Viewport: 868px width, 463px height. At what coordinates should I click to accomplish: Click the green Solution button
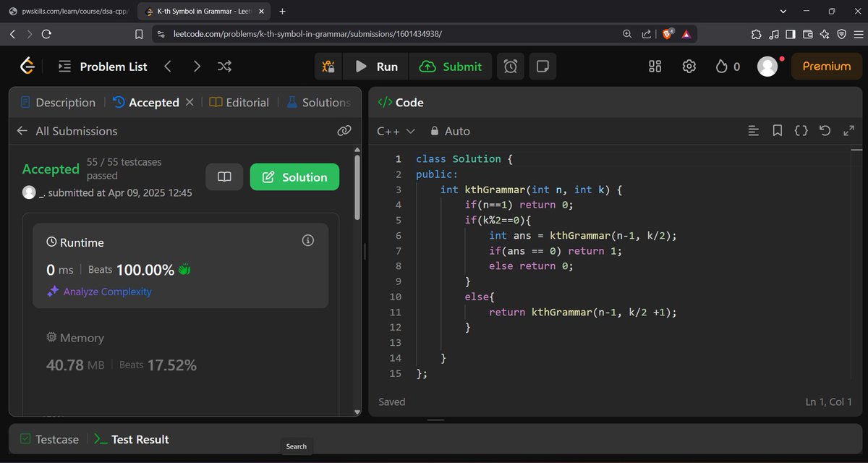294,177
